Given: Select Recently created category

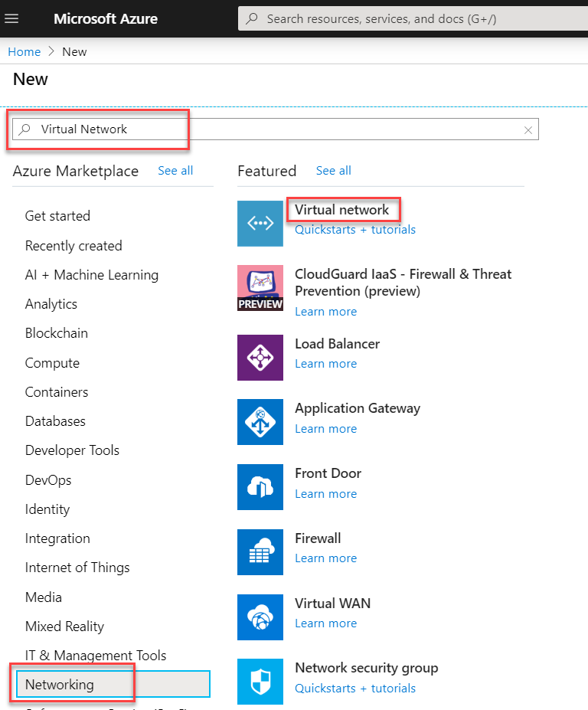Looking at the screenshot, I should 73,246.
